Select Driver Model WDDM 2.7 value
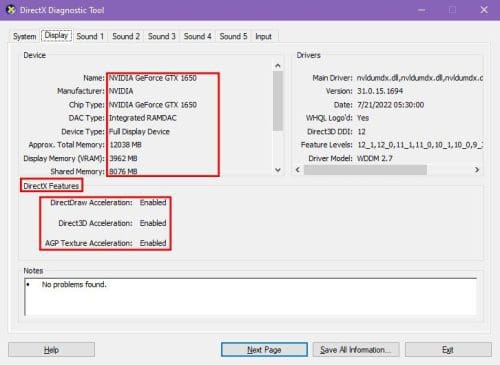The image size is (500, 365). click(x=374, y=158)
